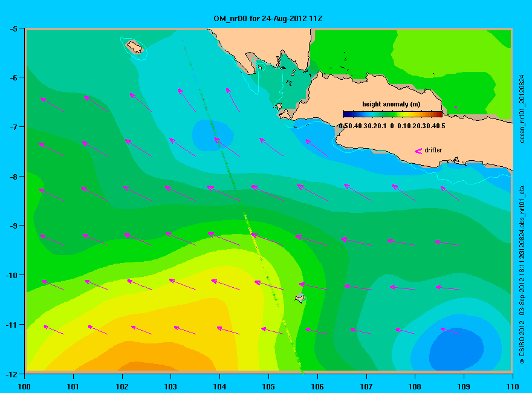Viewport: 532px width, 393px height.
Task: Click the x-axis label 106
Action: pos(317,386)
